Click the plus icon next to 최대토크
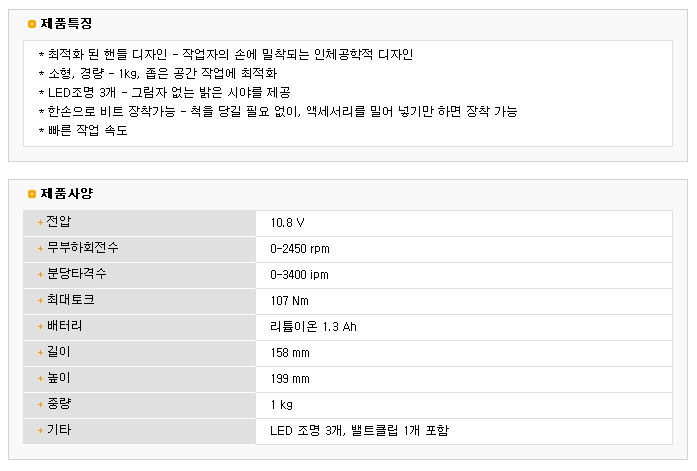Image resolution: width=697 pixels, height=471 pixels. pyautogui.click(x=40, y=301)
